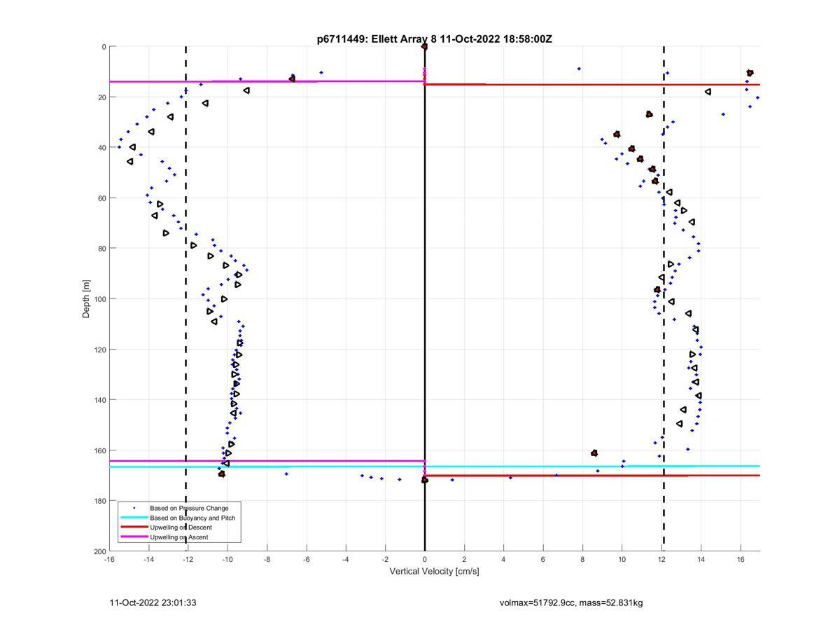Click velocity axis tick "-8"
Screen dimensions: 840x620
267,559
